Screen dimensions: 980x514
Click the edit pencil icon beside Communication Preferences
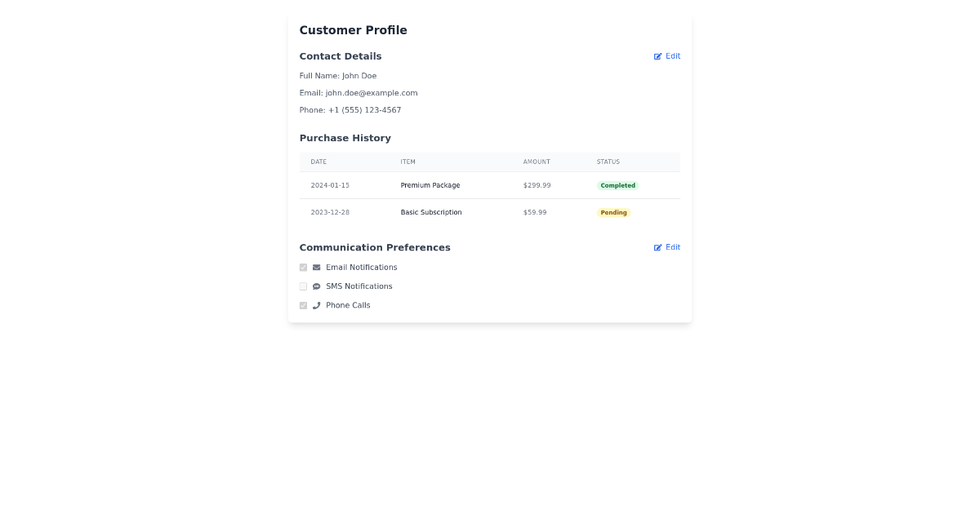(657, 247)
